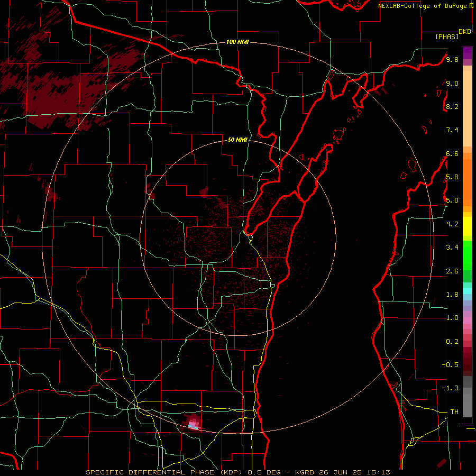The image size is (476, 476).
Task: Click the 7.4 value on the scale
Action: (452, 130)
